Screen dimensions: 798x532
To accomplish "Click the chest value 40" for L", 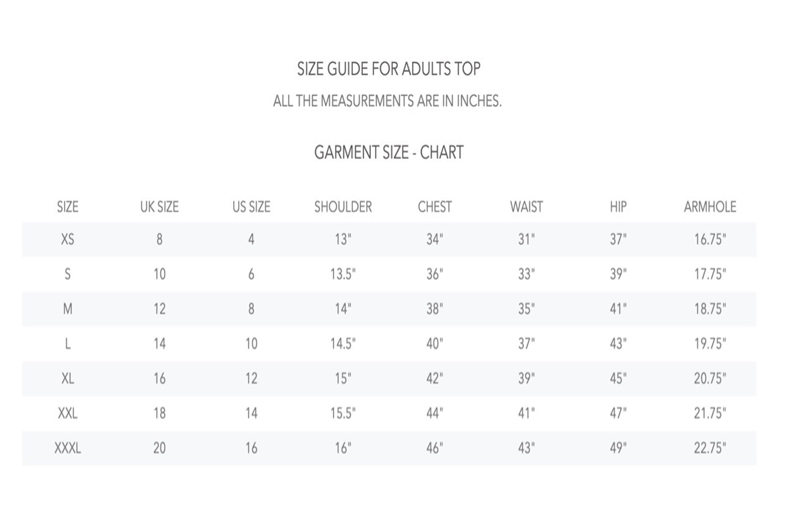I will 435,344.
